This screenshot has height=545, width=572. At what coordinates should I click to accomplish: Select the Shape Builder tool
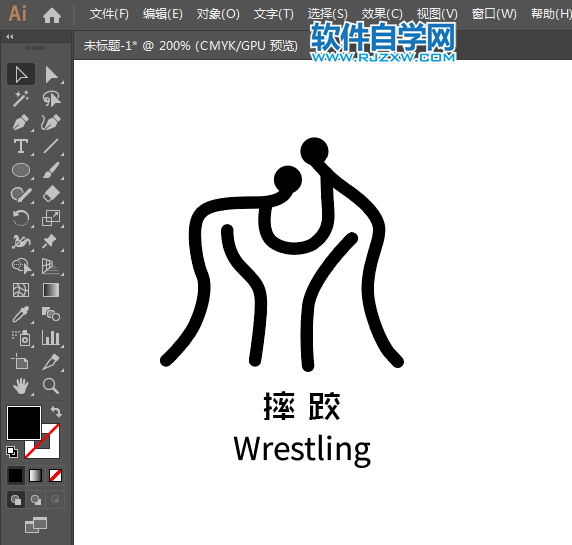pos(21,266)
